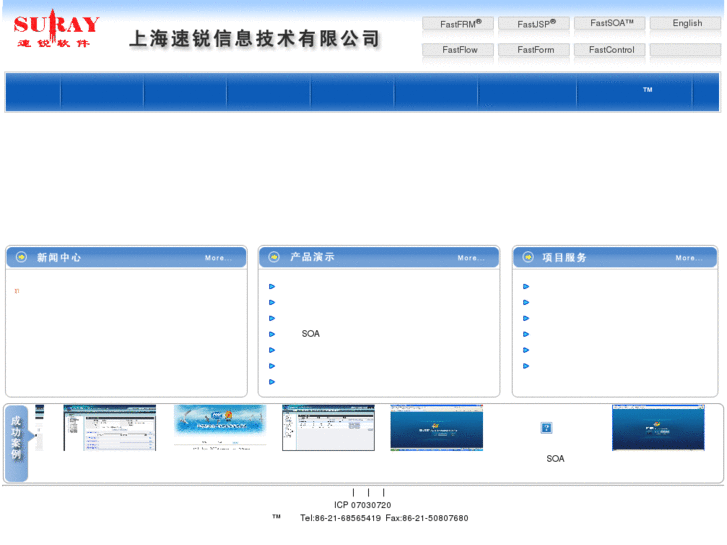Open the app screenshot thumbnail next to 成功案例
The height and width of the screenshot is (545, 727).
[109, 427]
